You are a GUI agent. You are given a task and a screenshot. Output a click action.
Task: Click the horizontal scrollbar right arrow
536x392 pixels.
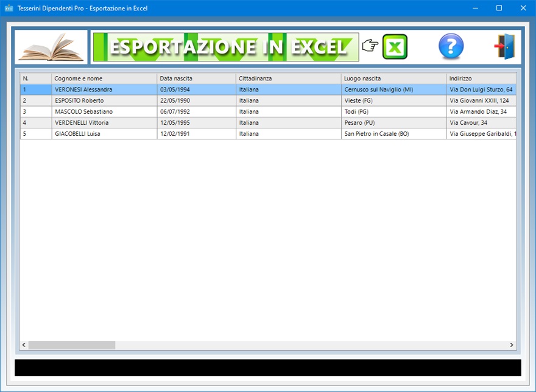pos(512,345)
